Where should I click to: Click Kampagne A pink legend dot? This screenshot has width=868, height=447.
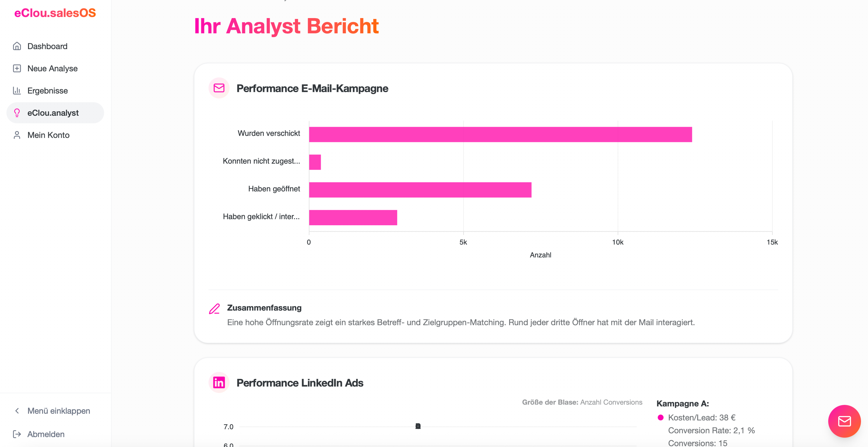click(x=660, y=418)
